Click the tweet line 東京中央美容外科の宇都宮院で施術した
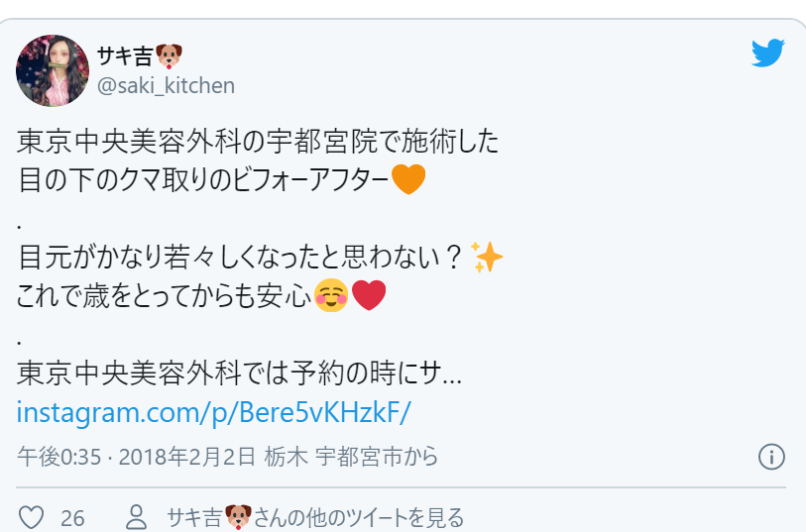 point(258,142)
